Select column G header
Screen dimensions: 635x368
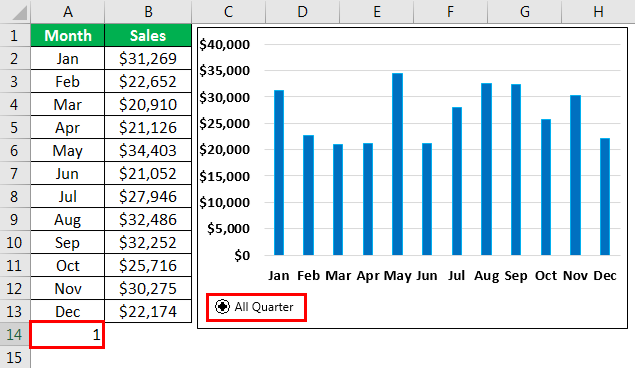[x=524, y=12]
